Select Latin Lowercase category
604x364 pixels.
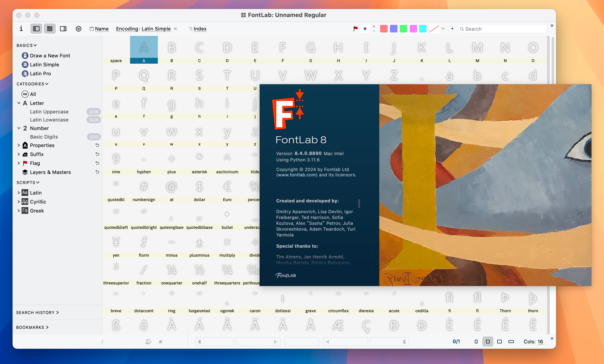tap(49, 120)
